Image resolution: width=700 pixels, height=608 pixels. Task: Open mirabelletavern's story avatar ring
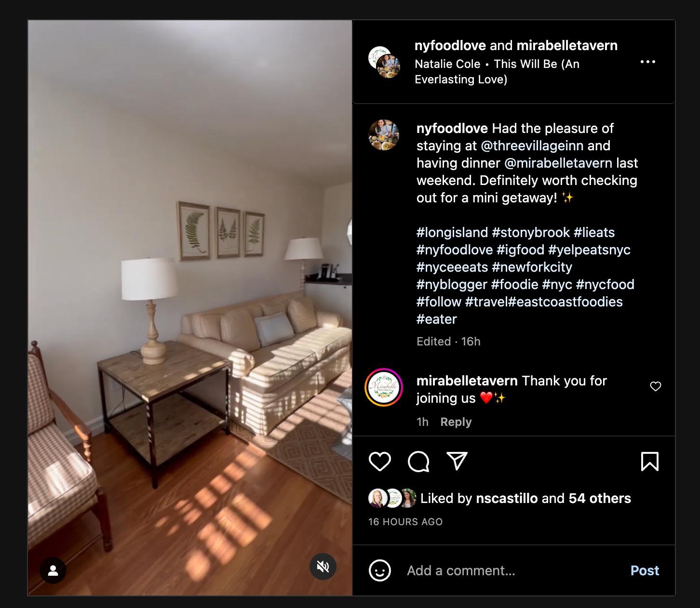[x=384, y=387]
